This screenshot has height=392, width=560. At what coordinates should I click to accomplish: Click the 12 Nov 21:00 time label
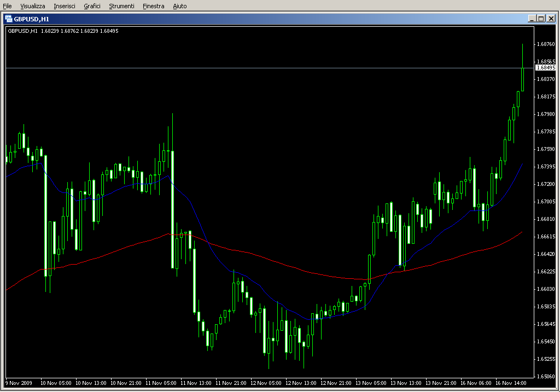click(x=336, y=383)
